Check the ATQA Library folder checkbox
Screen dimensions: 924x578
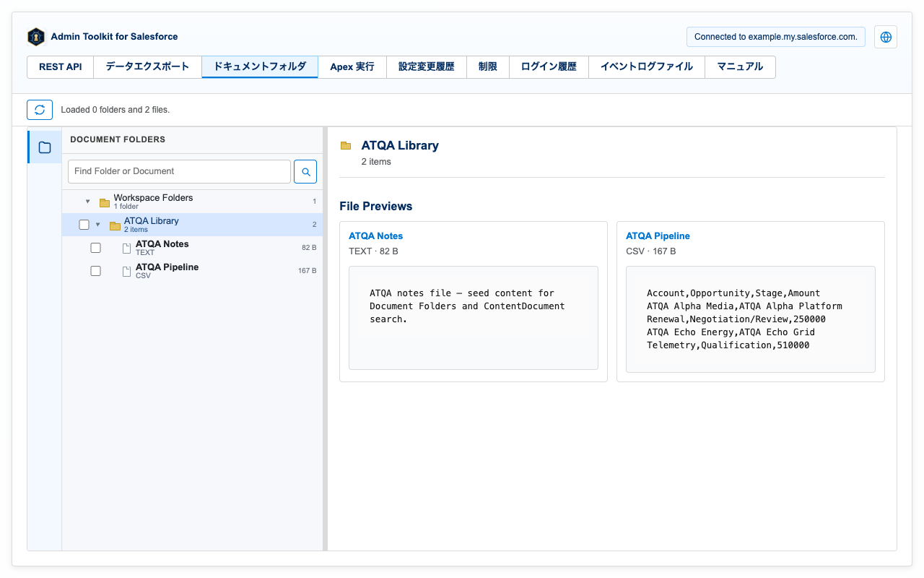click(x=84, y=225)
